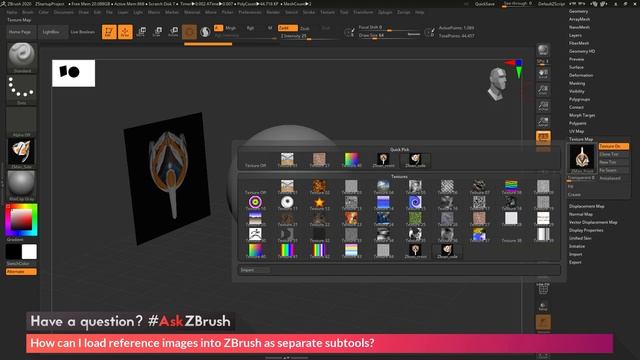The width and height of the screenshot is (640, 360).
Task: Select the Rotate gizmo tool
Action: [173, 32]
